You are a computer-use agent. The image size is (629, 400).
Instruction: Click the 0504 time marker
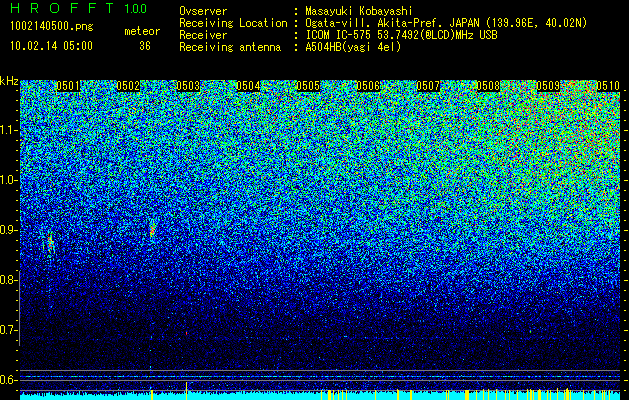(248, 86)
